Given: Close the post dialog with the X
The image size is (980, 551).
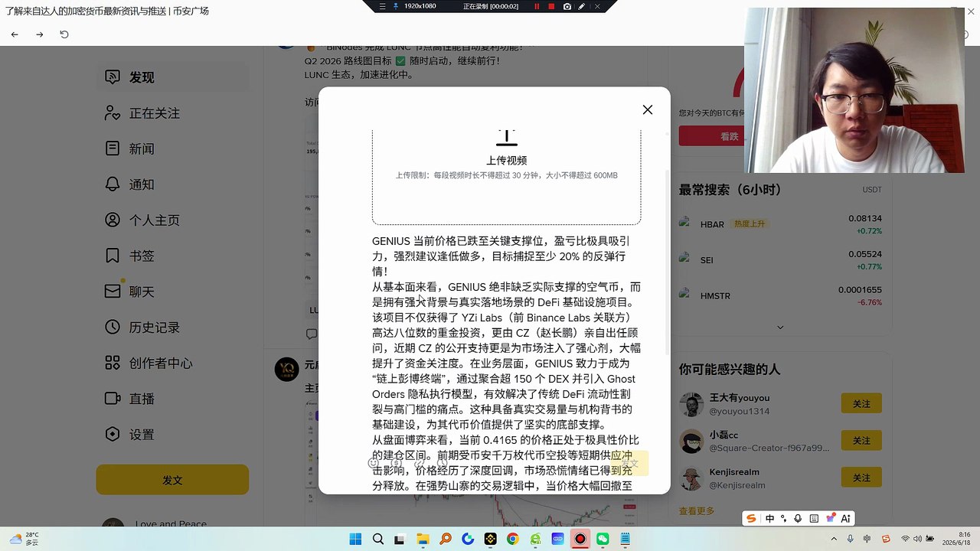Looking at the screenshot, I should [648, 109].
